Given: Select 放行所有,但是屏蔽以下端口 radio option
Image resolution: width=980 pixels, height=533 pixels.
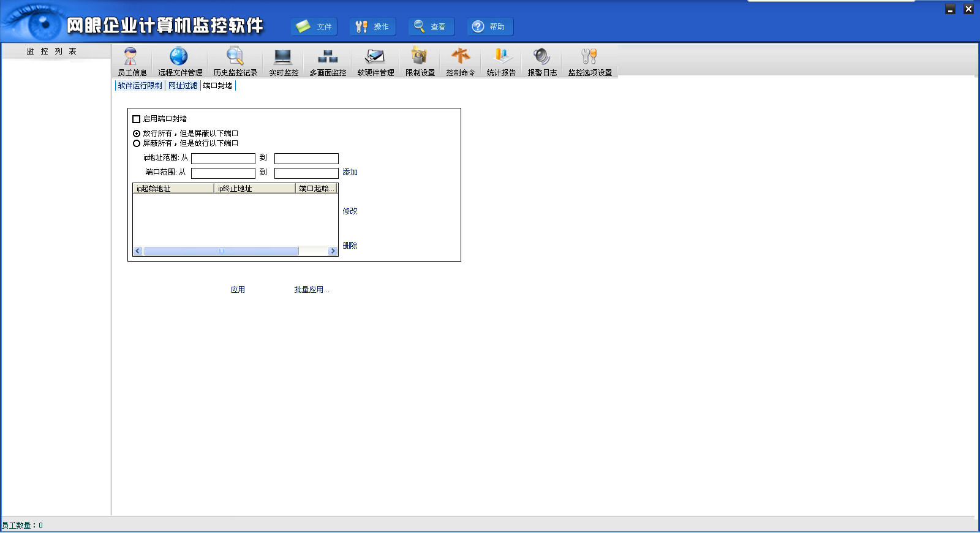Looking at the screenshot, I should pos(137,134).
